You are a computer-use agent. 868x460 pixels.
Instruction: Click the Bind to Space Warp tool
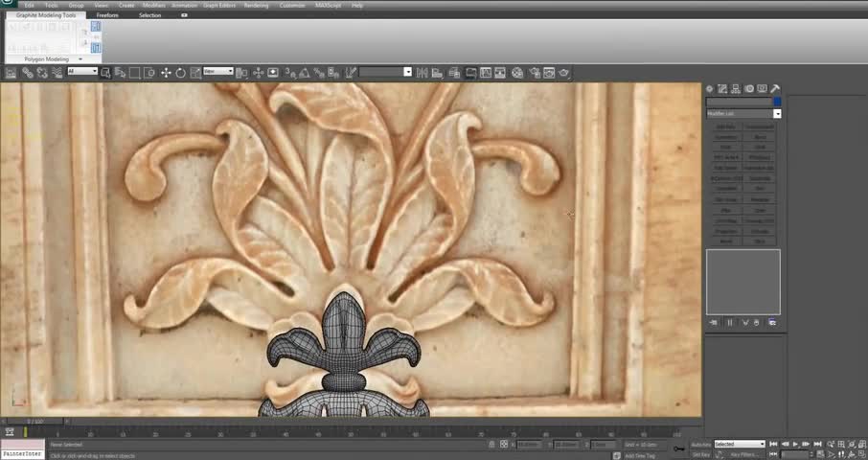(57, 73)
